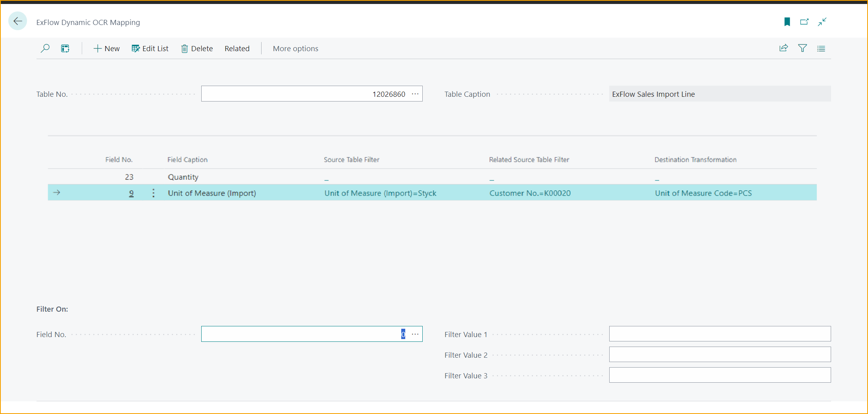Open the Field No. lookup ellipsis
Viewport: 868px width, 414px height.
(415, 334)
